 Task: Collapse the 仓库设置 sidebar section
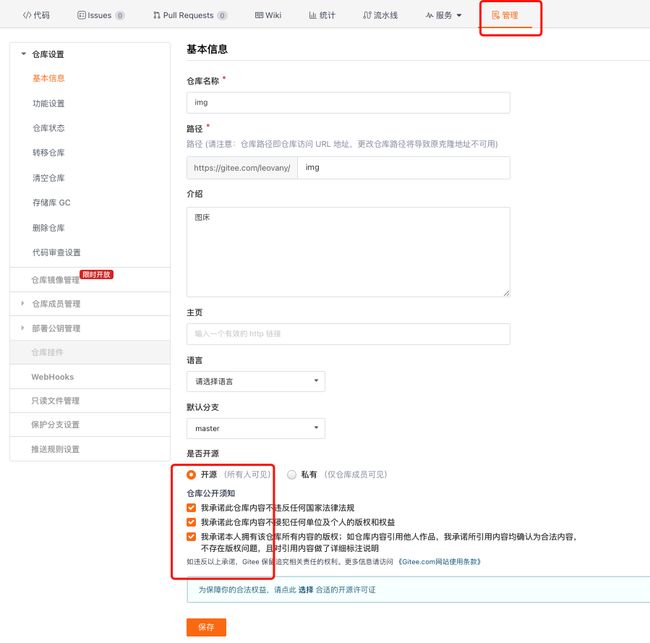(24, 54)
